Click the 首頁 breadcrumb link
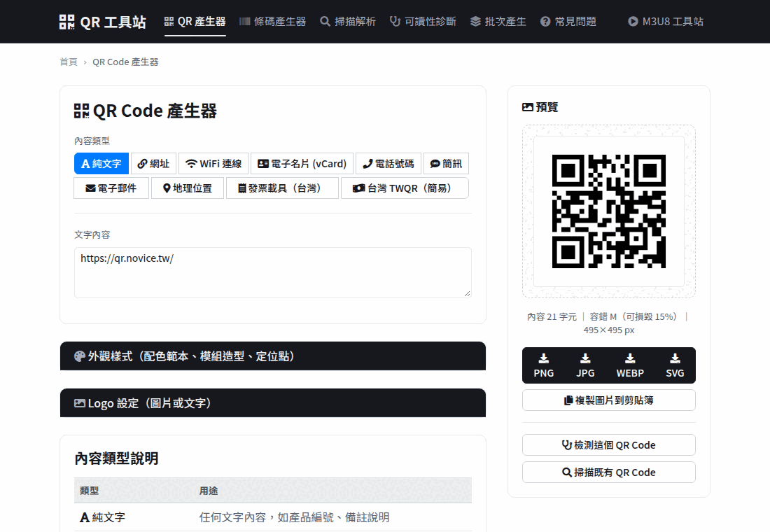 click(x=69, y=62)
